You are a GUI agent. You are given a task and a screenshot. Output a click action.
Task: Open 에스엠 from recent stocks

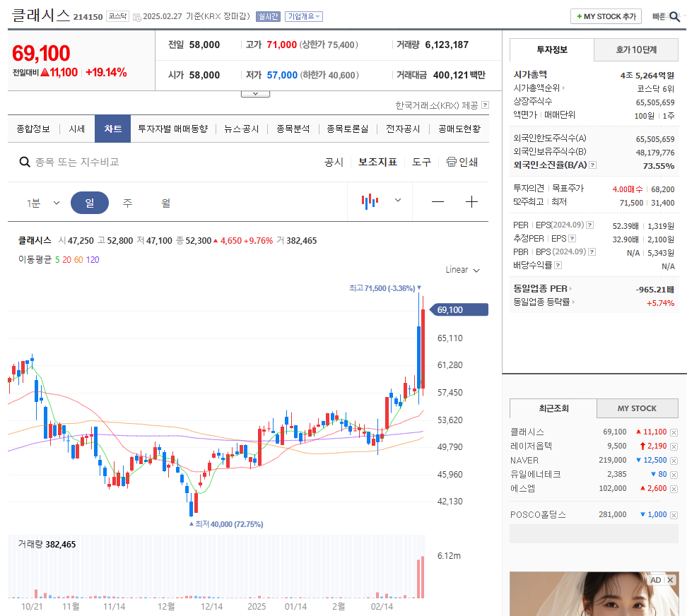tap(523, 488)
